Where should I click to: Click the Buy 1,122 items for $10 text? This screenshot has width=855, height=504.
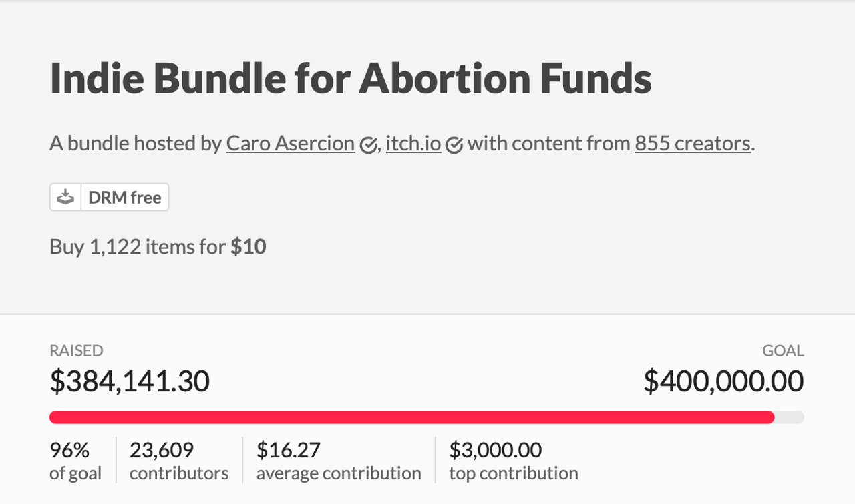(157, 246)
